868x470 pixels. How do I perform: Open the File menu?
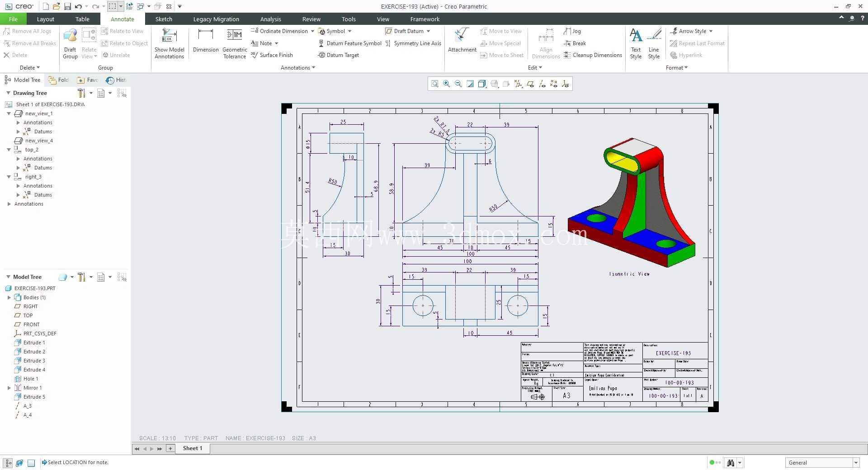coord(13,19)
